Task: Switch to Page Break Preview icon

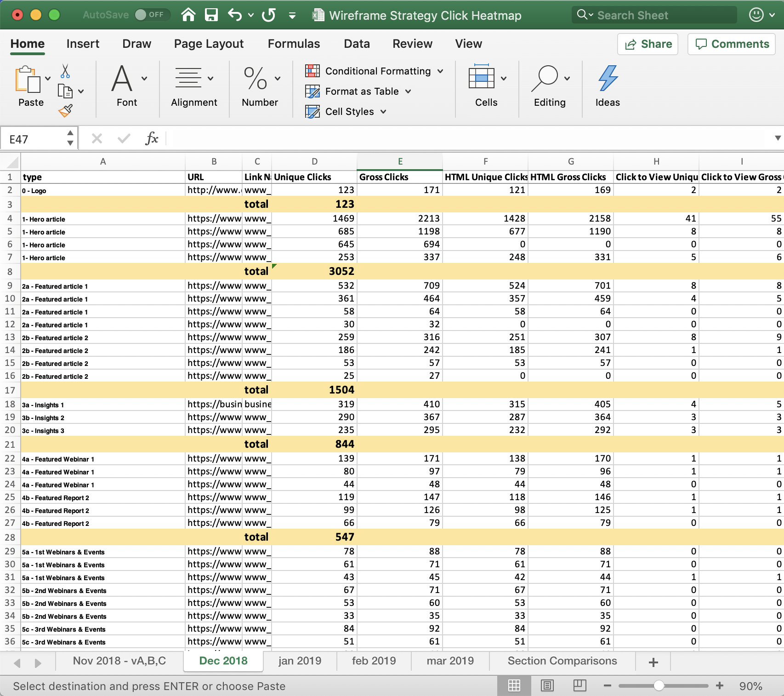Action: pyautogui.click(x=580, y=686)
